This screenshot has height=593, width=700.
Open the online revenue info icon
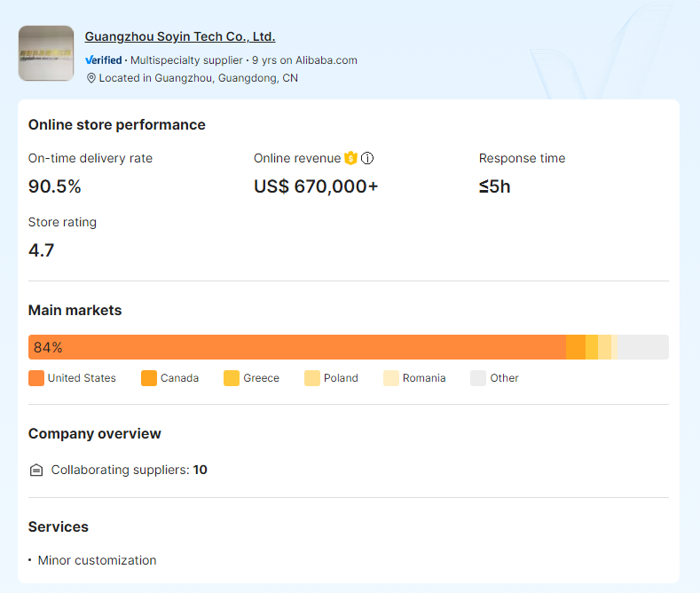367,158
